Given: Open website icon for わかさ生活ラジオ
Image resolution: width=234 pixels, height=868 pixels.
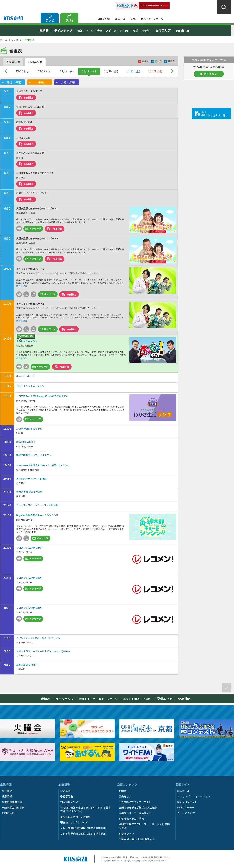Looking at the screenshot, I should coord(19,419).
